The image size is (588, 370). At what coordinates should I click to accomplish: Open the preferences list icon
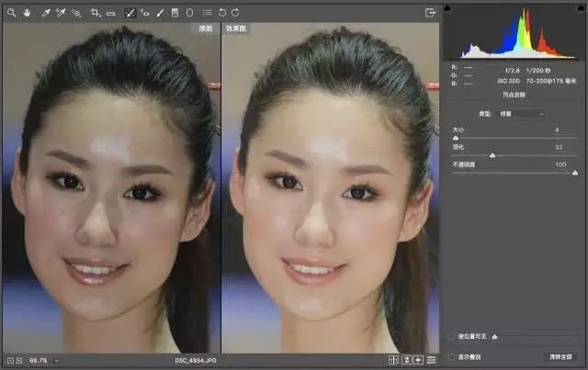[208, 13]
